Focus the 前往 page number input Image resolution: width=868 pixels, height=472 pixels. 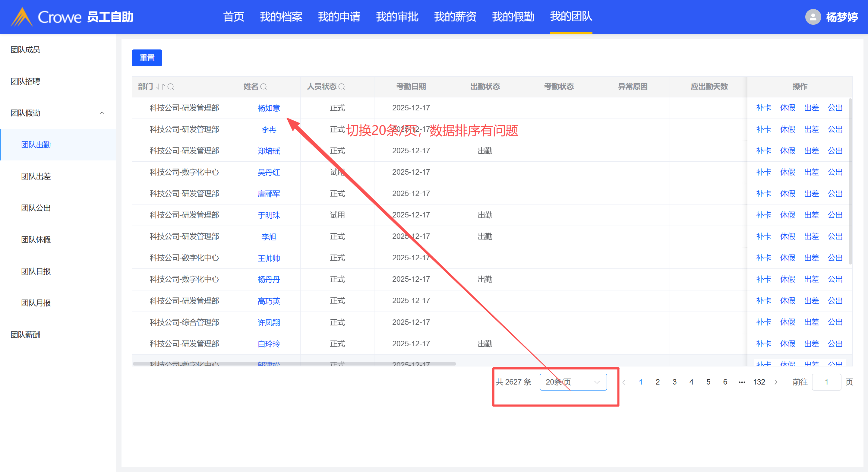tap(826, 382)
